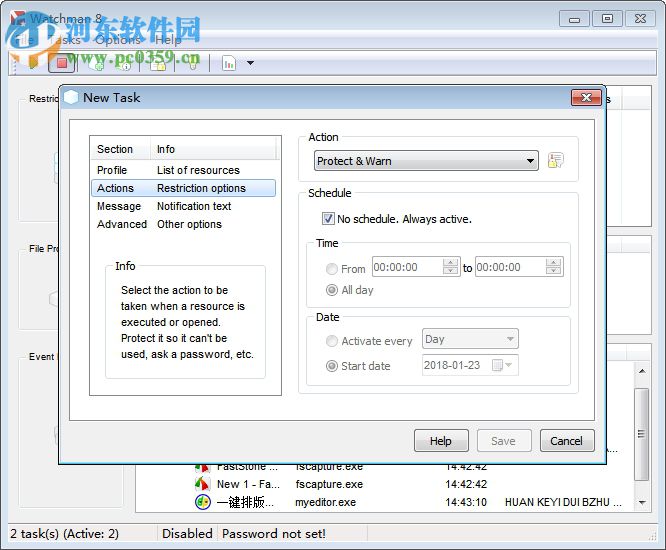This screenshot has width=666, height=550.
Task: Click the Help button in dialog
Action: 441,441
